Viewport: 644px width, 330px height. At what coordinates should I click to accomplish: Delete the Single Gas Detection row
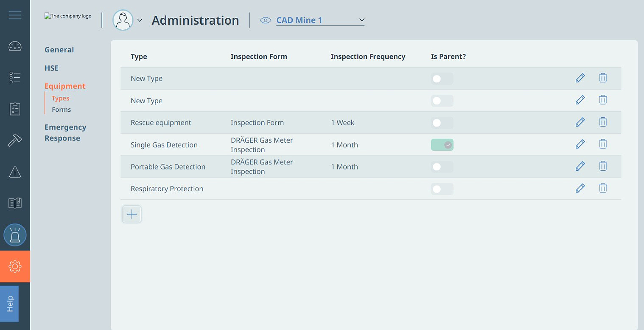pos(603,144)
